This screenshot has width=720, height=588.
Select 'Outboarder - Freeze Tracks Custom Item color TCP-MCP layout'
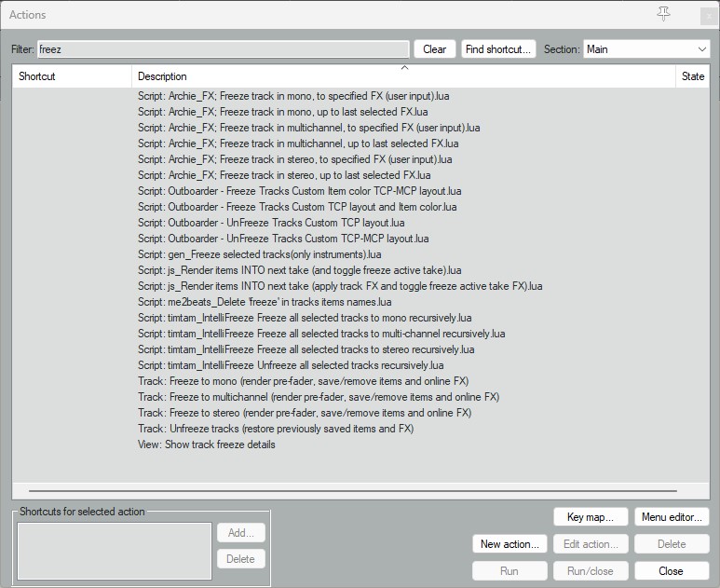coord(300,191)
